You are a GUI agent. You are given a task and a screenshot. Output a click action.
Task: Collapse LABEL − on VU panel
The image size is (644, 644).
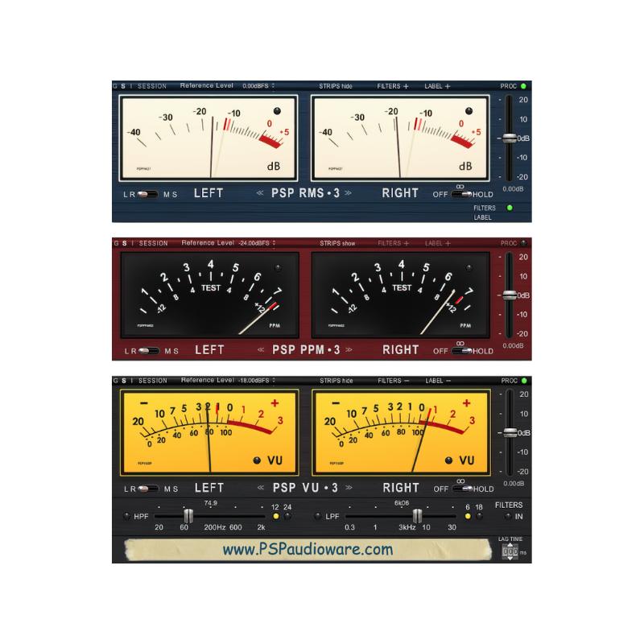click(x=438, y=381)
